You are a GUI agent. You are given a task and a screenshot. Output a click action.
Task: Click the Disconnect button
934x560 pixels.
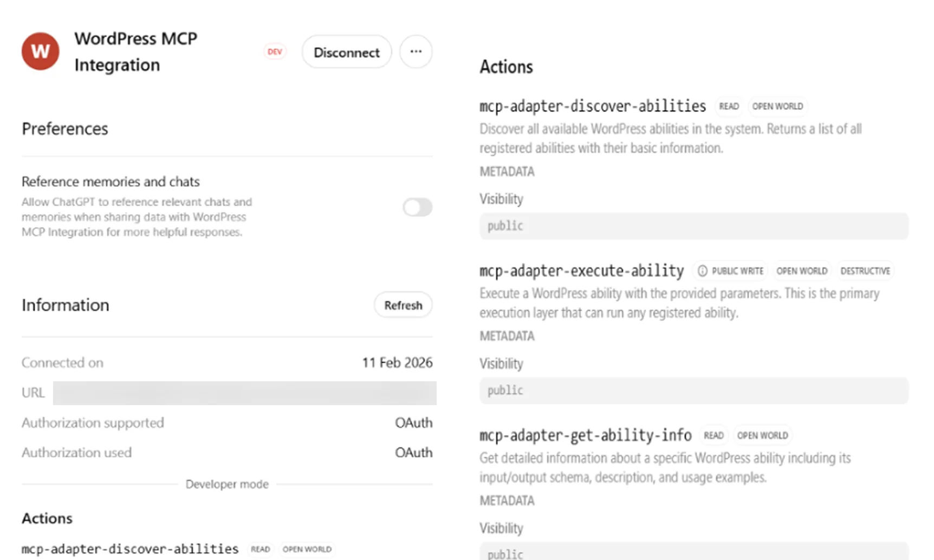(346, 51)
